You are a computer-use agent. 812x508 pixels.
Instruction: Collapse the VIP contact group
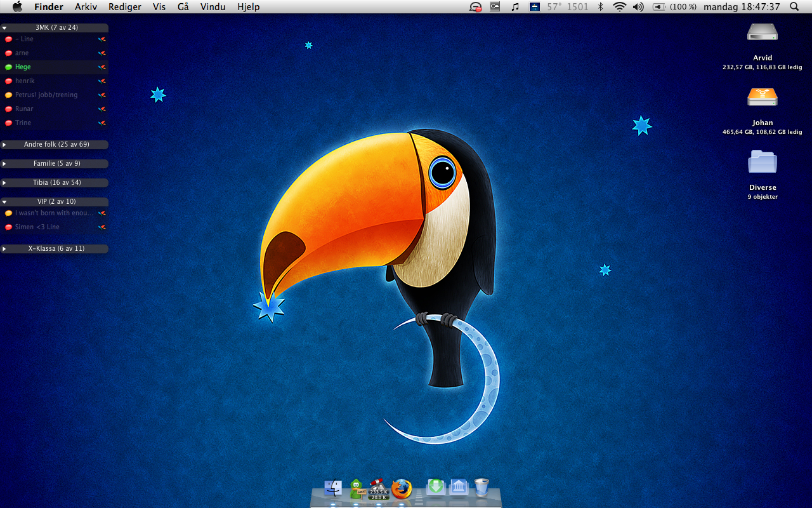coord(4,202)
